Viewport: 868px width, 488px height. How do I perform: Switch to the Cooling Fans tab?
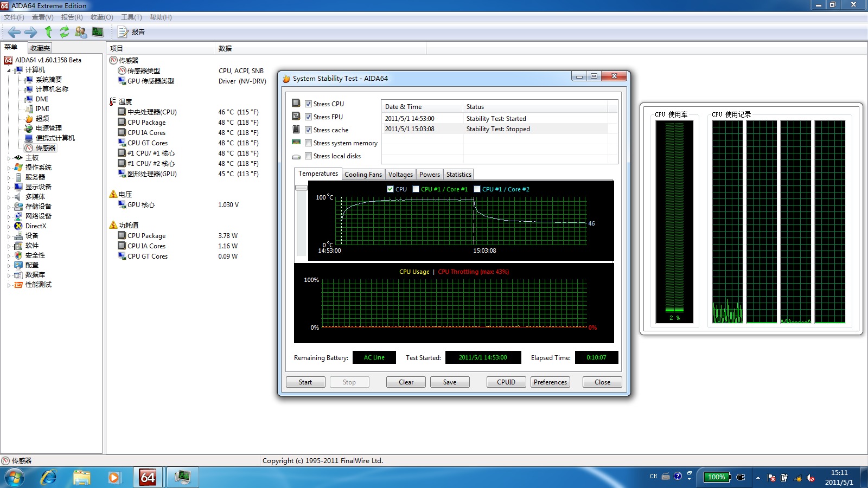click(x=363, y=175)
